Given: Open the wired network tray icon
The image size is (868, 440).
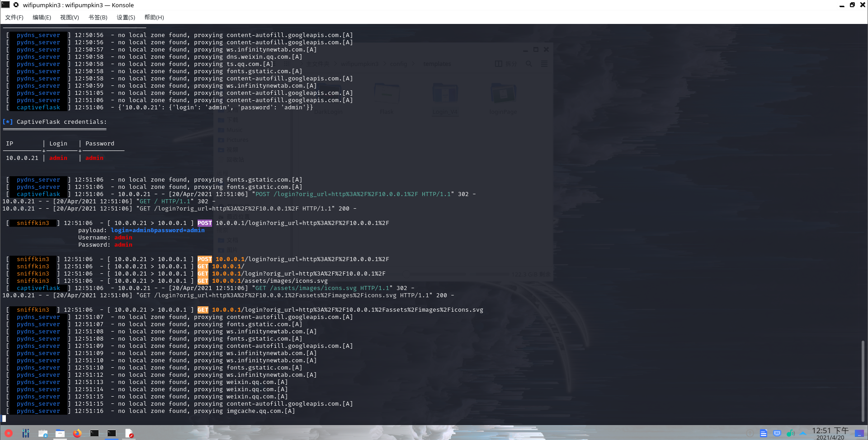Looking at the screenshot, I should 777,433.
